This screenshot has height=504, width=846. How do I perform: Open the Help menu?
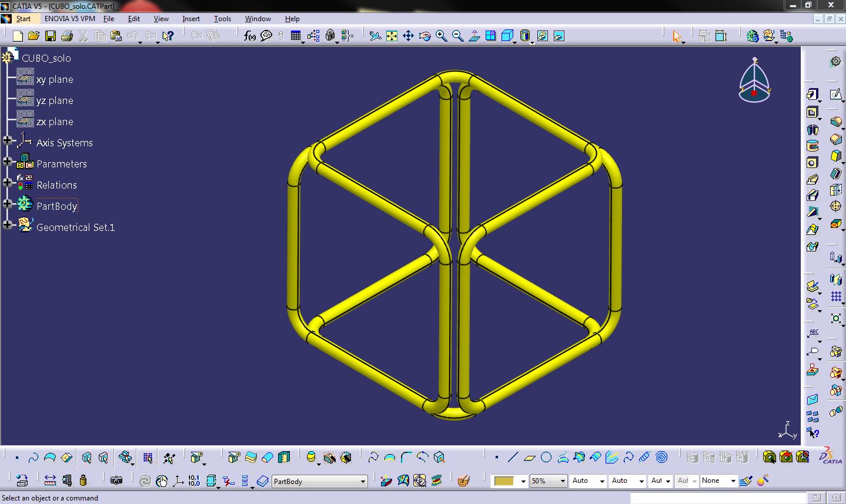pyautogui.click(x=292, y=19)
